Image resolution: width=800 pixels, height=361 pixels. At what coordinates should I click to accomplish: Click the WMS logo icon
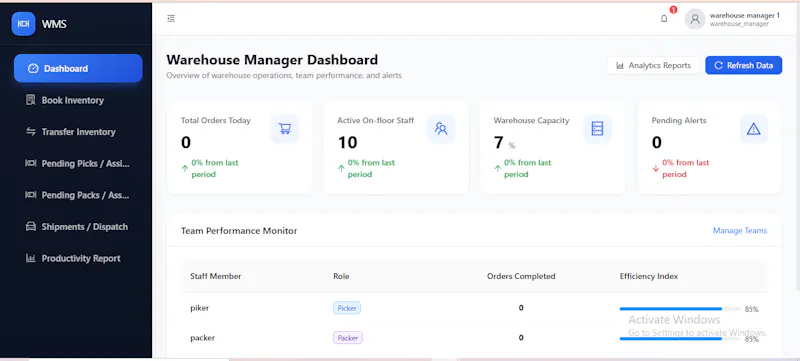coord(23,24)
